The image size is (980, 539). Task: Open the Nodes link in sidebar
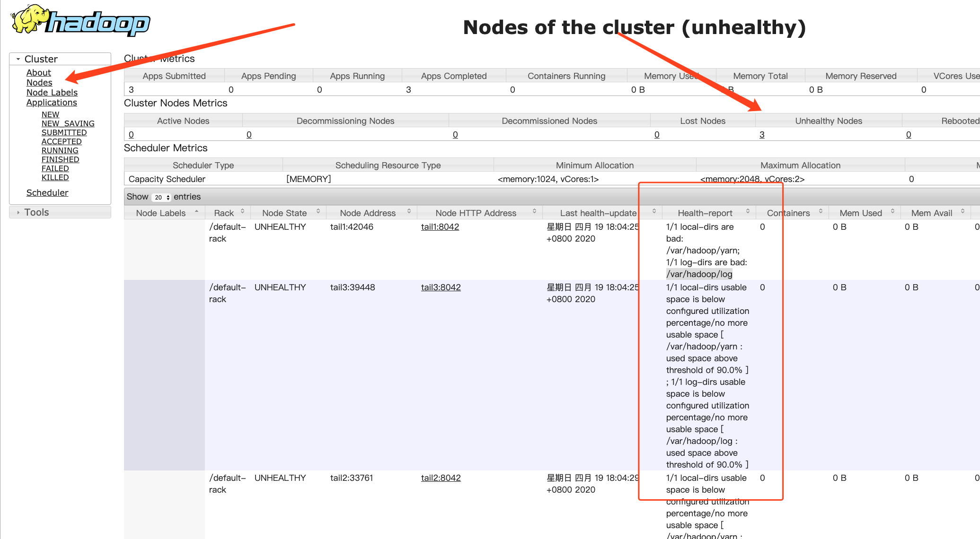[39, 83]
